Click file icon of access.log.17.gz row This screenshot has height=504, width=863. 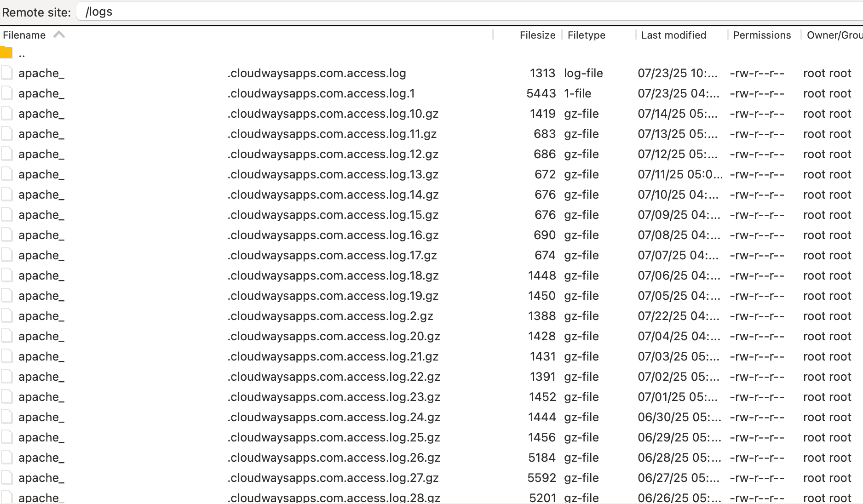click(x=6, y=255)
